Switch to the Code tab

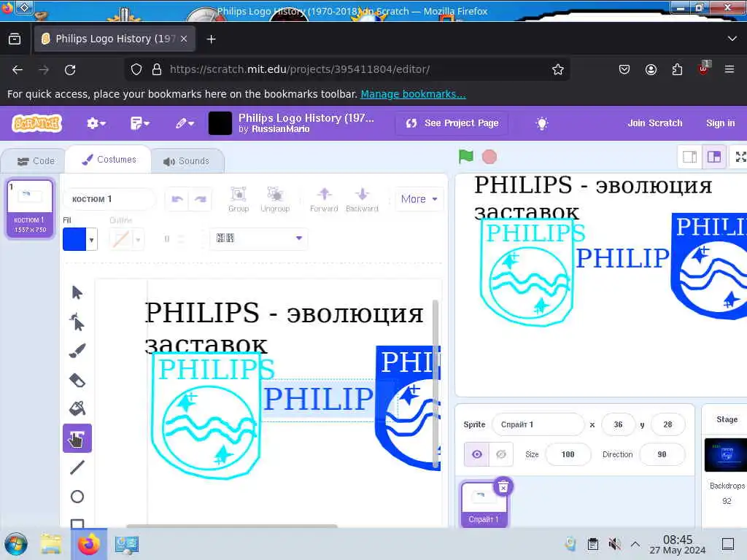(x=36, y=161)
